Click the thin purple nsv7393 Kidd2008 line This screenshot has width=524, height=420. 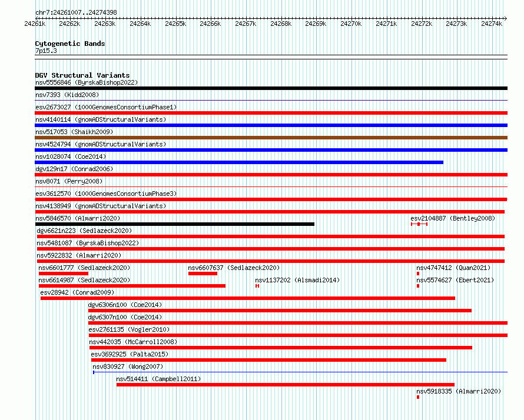271,100
